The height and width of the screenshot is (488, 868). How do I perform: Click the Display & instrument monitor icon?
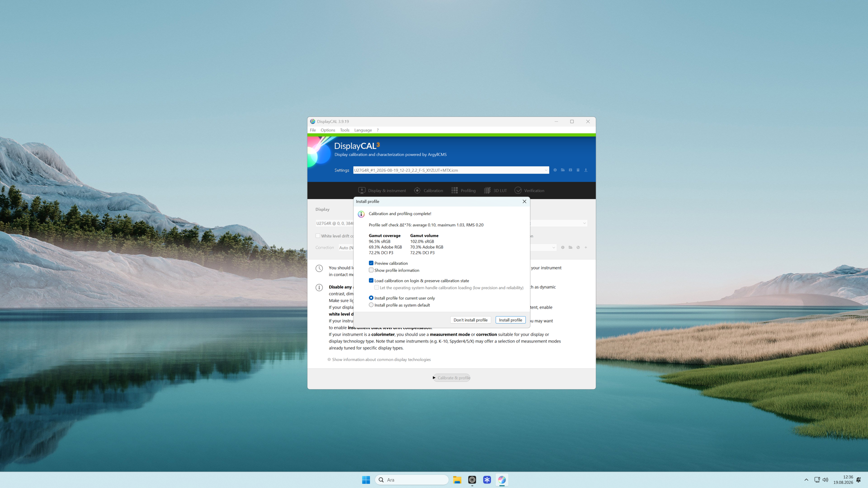362,191
